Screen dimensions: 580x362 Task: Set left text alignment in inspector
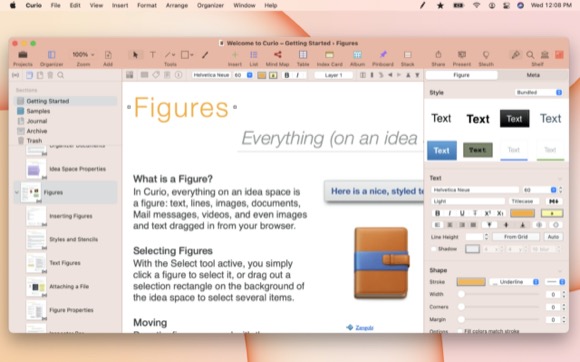(438, 224)
